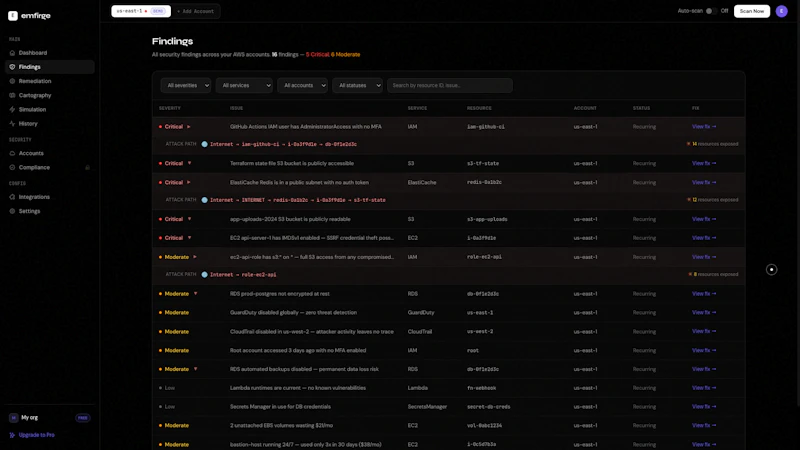Viewport: 800px width, 450px height.
Task: Click the Dashboard sidebar icon
Action: 12,53
